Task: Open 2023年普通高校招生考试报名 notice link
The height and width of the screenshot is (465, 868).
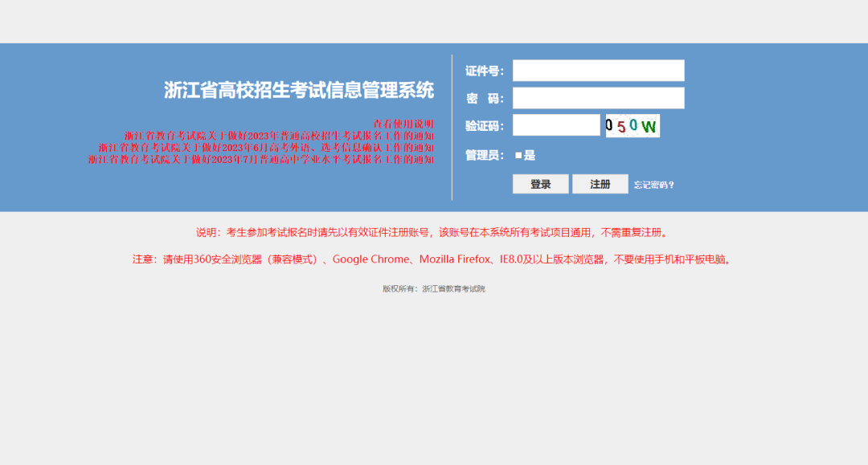Action: click(279, 136)
